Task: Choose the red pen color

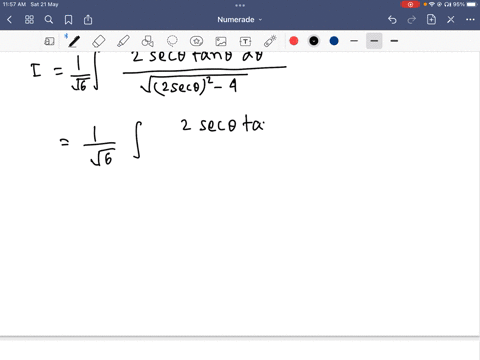Action: [x=294, y=41]
